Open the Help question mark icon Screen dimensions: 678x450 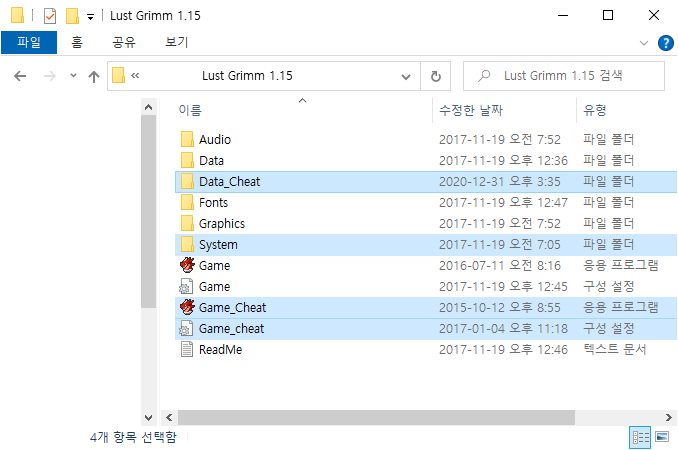point(665,43)
